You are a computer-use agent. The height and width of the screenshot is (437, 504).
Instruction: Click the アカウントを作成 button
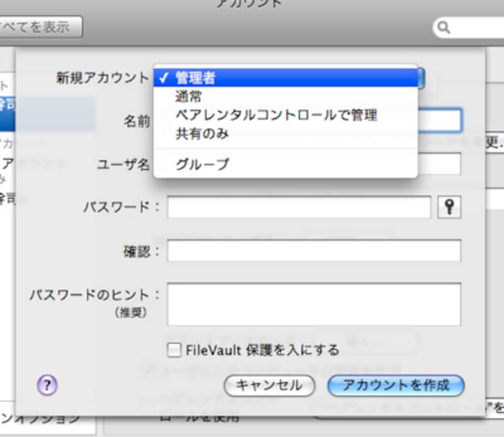coord(395,386)
